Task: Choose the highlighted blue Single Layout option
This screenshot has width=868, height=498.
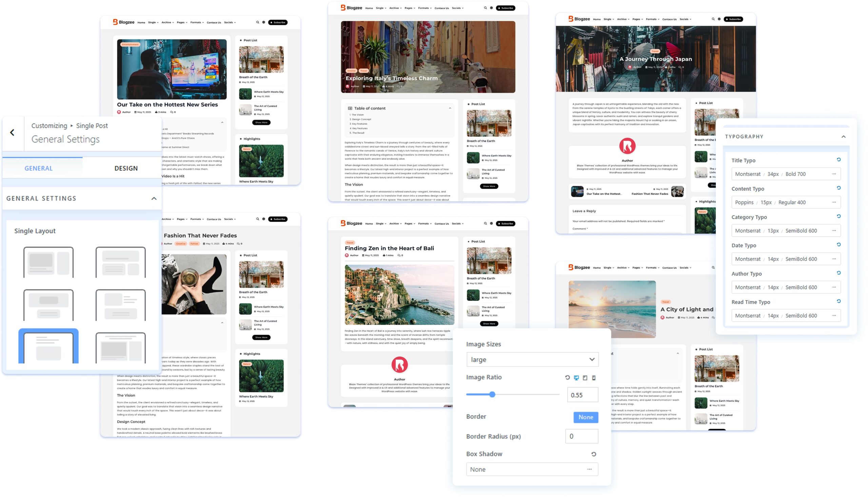Action: tap(48, 346)
